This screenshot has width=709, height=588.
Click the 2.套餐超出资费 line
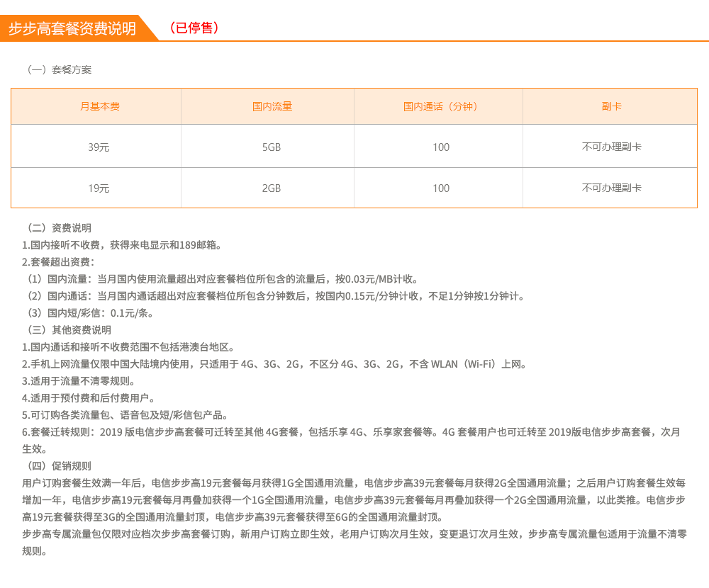click(x=58, y=261)
